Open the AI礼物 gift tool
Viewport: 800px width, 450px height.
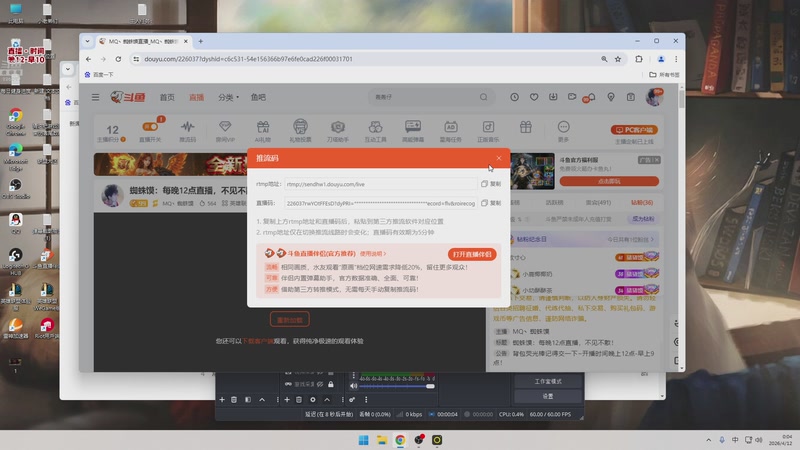[x=263, y=131]
